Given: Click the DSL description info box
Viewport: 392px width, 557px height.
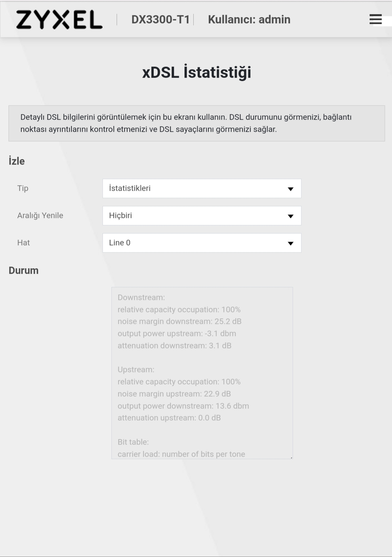Looking at the screenshot, I should [x=197, y=123].
